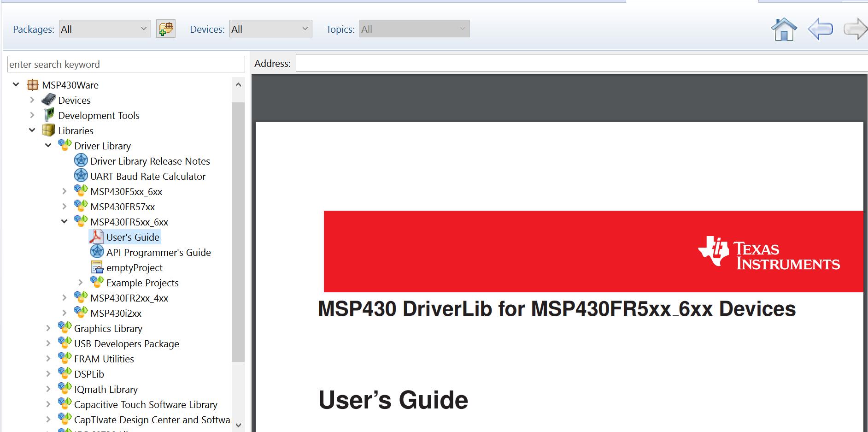Click the Example Projects folder icon
868x432 pixels.
click(97, 282)
